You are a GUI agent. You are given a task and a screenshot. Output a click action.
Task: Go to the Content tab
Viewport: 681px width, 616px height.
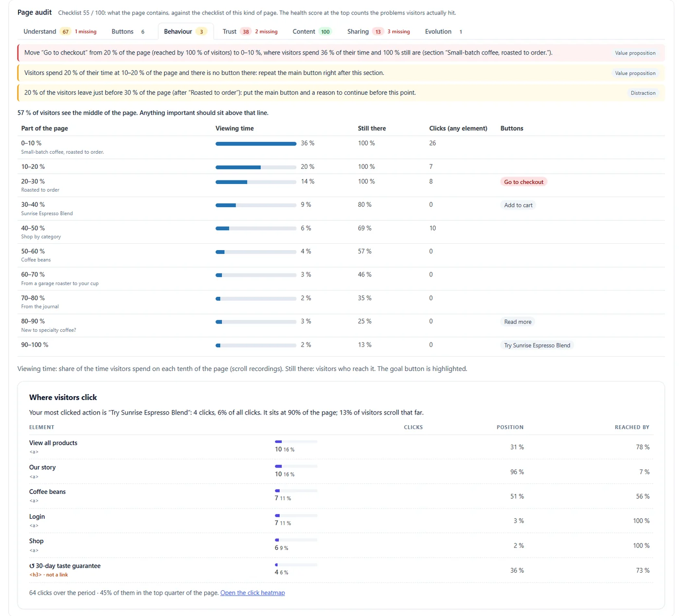pyautogui.click(x=311, y=32)
